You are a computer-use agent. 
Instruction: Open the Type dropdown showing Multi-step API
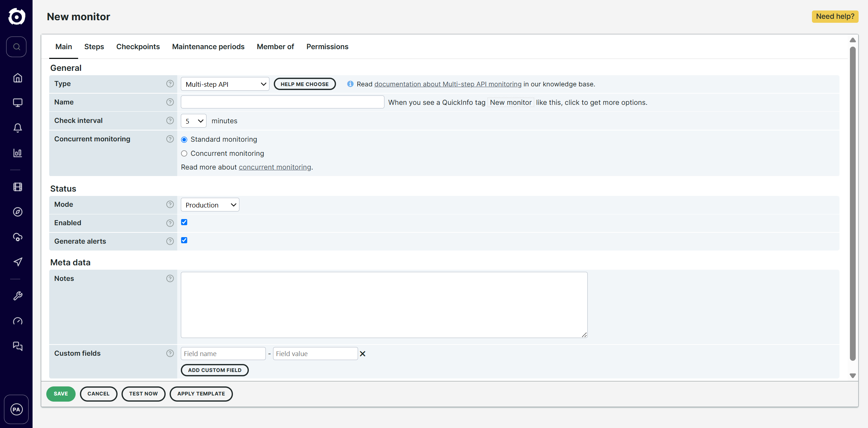tap(225, 84)
